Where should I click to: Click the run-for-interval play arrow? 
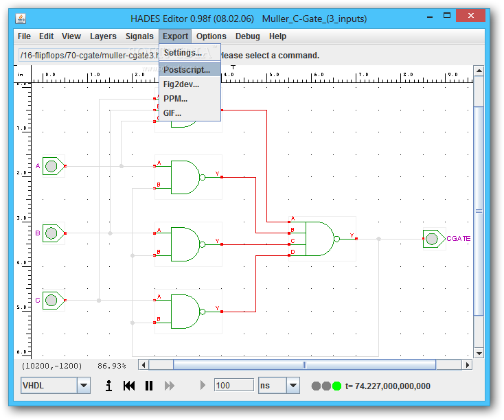(203, 385)
